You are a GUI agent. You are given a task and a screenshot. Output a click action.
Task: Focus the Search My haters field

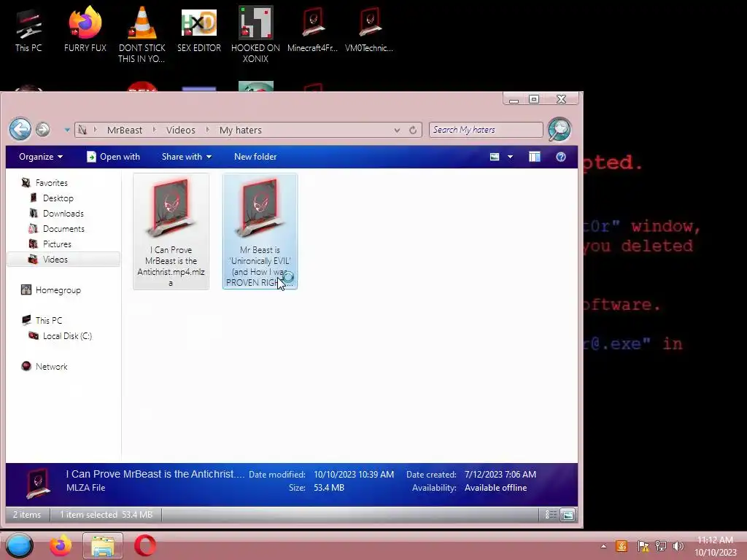point(485,130)
